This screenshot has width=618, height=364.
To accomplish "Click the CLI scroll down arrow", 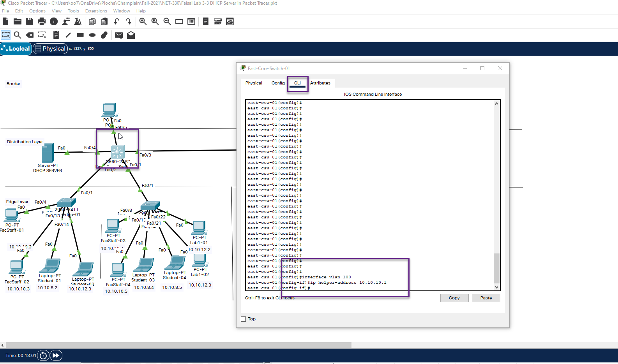I will click(496, 287).
